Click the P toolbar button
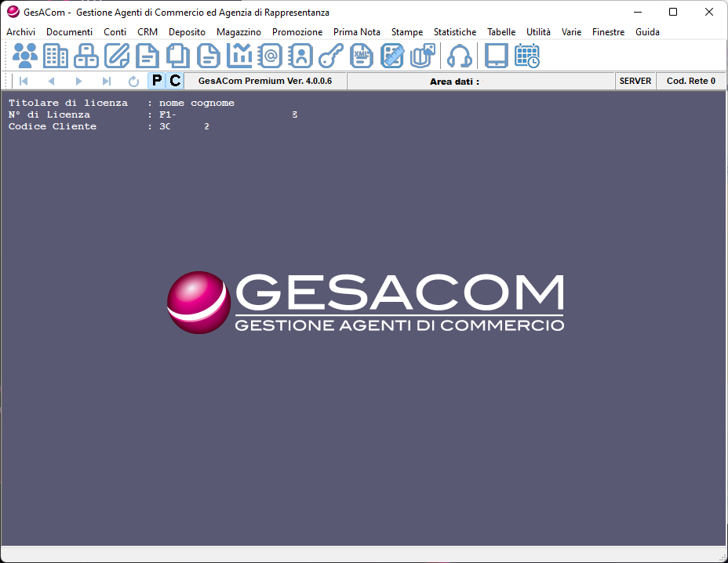The height and width of the screenshot is (563, 728). [x=157, y=81]
